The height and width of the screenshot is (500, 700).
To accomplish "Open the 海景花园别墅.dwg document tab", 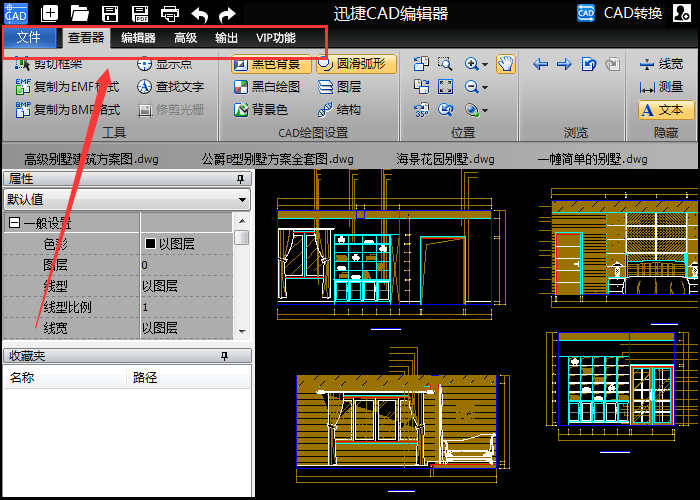I will click(445, 158).
